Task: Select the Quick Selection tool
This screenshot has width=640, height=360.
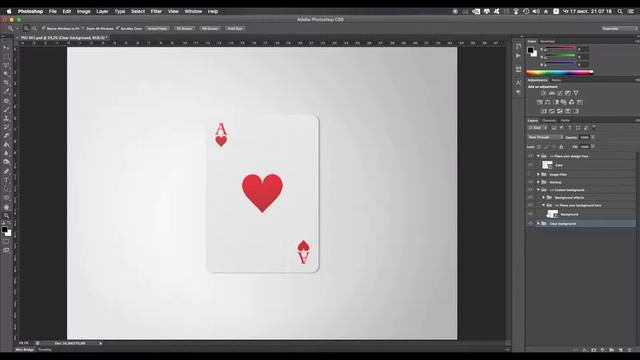Action: pos(6,74)
